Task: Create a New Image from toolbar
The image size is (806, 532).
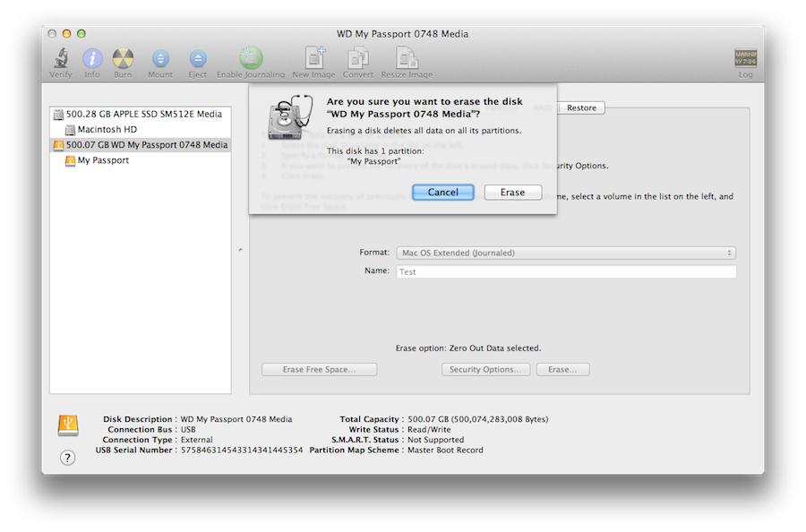Action: tap(314, 57)
